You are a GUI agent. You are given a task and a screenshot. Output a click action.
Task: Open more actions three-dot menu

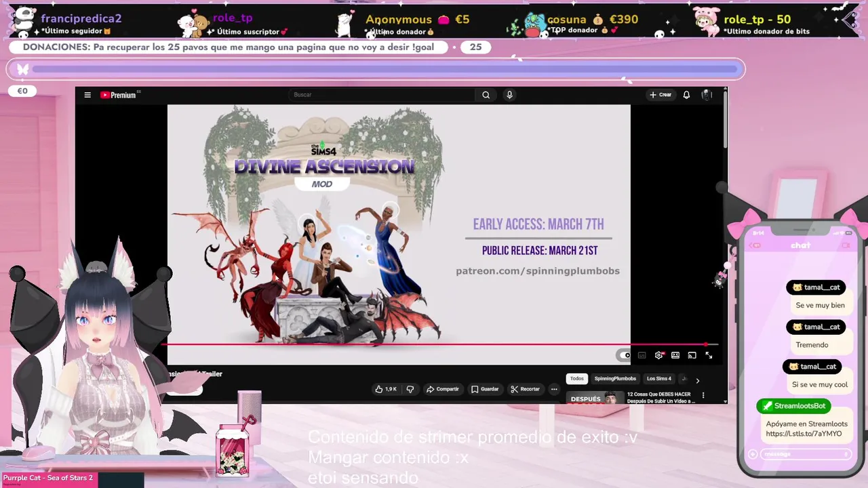(x=554, y=389)
